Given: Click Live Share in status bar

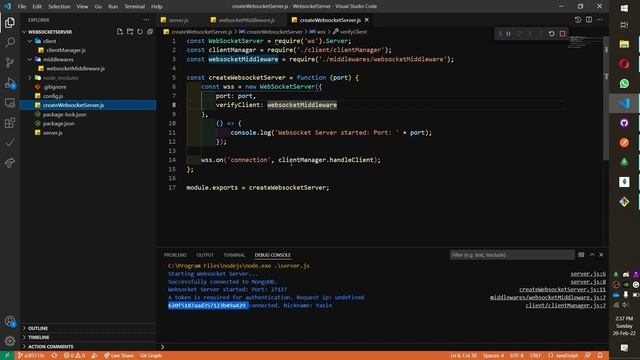Looking at the screenshot, I should [119, 356].
